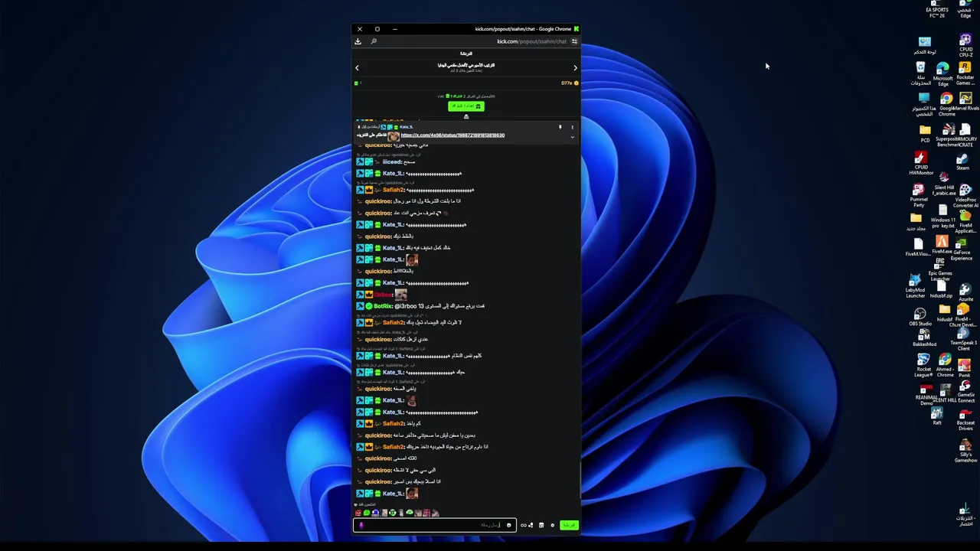Open VideoProc Converter AI desktop icon
This screenshot has width=980, height=551.
point(965,195)
